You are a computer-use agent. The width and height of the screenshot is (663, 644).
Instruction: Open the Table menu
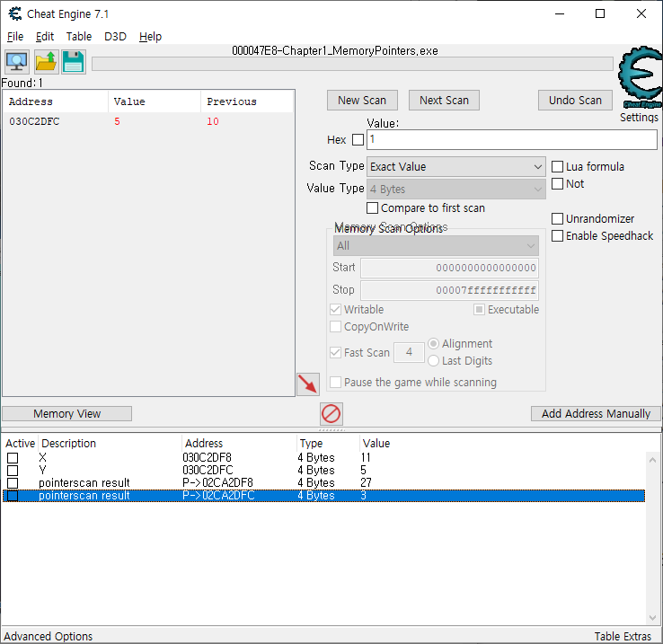79,36
